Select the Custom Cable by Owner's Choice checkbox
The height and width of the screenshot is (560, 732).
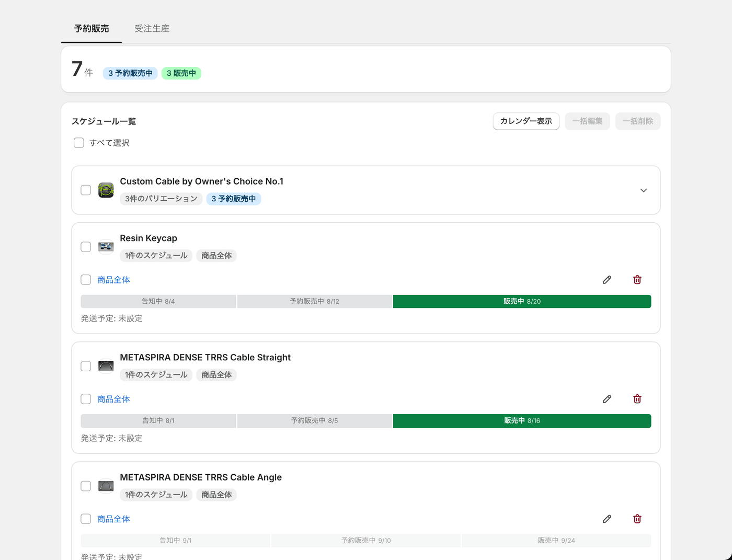(x=86, y=190)
